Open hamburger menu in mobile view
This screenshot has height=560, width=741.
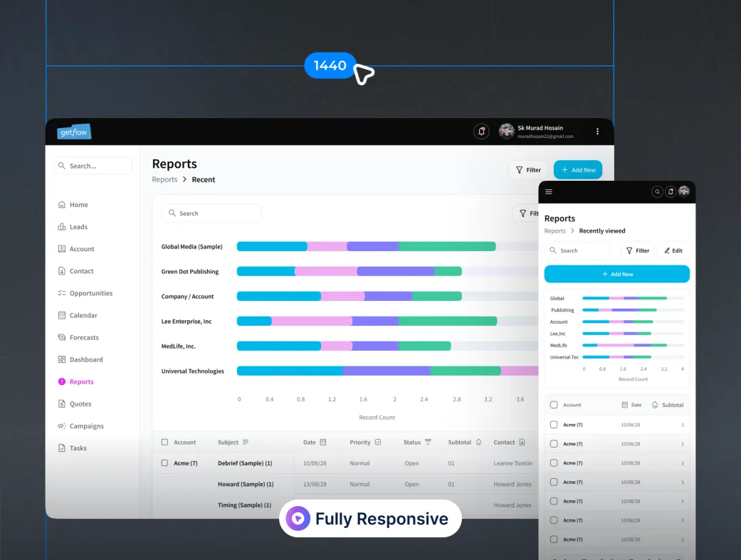(x=549, y=192)
